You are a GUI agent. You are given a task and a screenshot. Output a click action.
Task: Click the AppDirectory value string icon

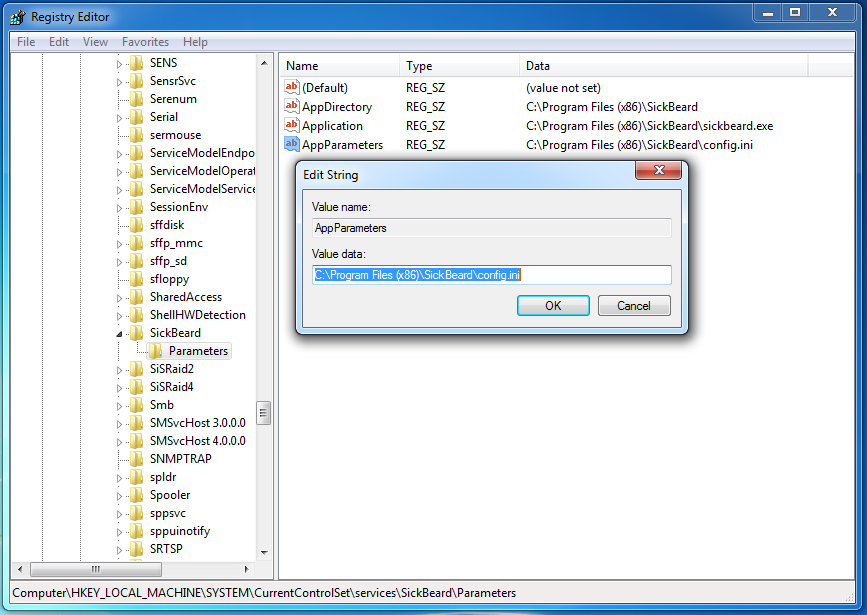pyautogui.click(x=291, y=106)
